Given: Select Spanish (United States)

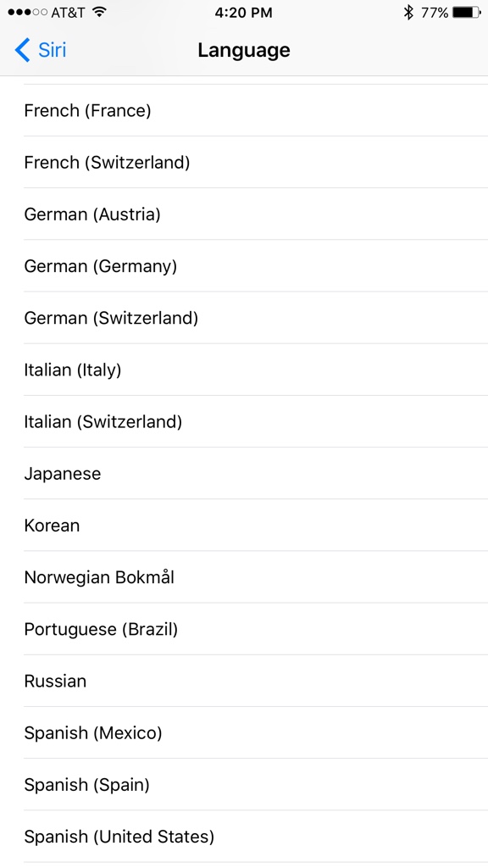Looking at the screenshot, I should (244, 837).
